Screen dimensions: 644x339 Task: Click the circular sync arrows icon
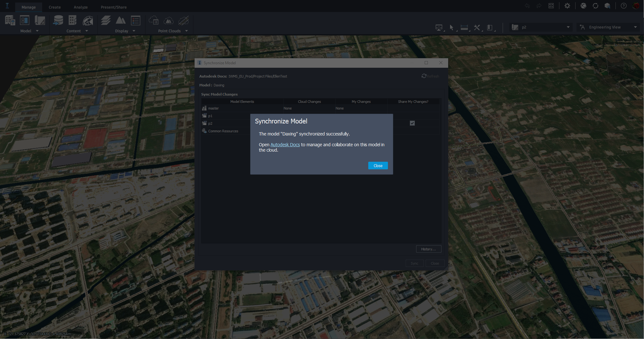(596, 6)
